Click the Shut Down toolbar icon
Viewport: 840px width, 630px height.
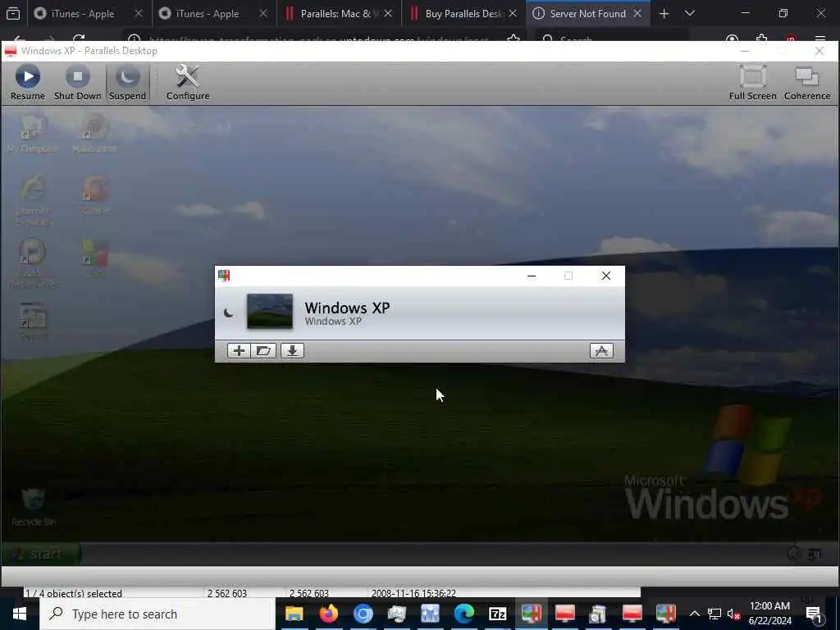78,82
